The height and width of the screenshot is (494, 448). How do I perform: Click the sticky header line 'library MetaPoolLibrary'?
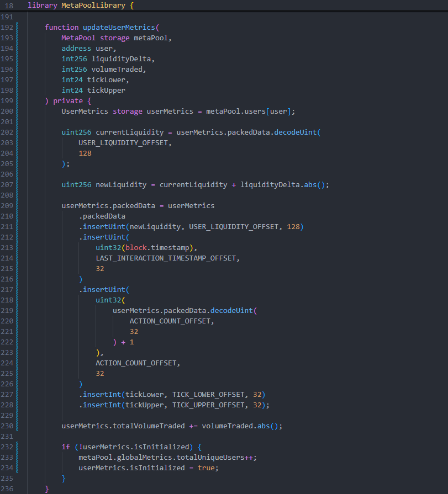tap(80, 6)
